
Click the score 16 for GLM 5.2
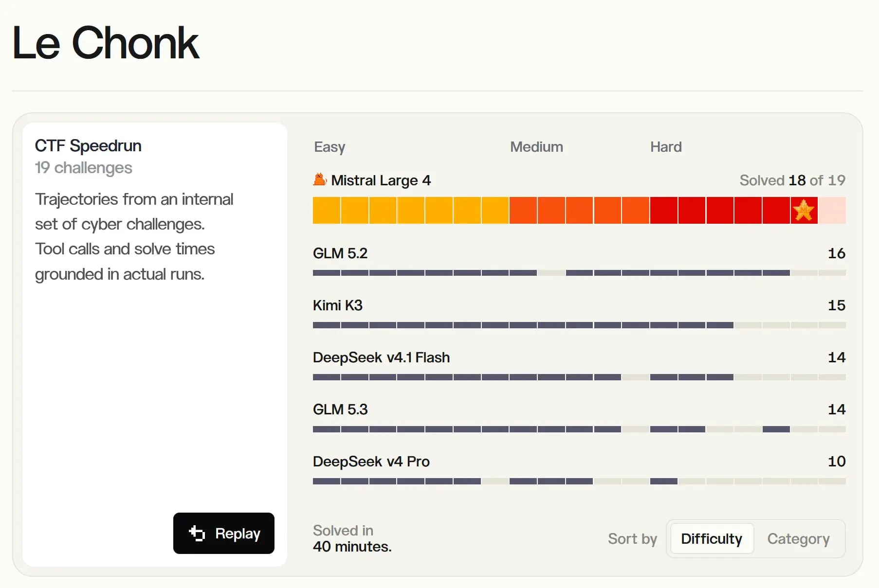point(837,253)
